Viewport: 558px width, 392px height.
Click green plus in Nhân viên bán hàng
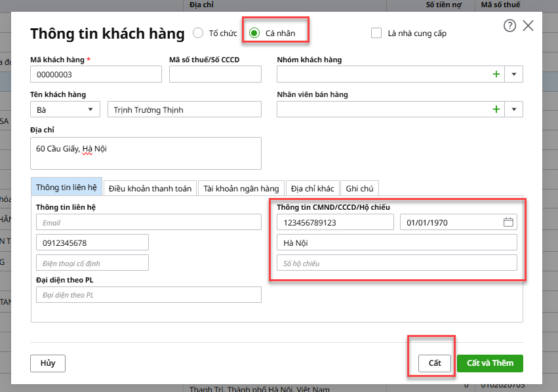click(x=496, y=109)
